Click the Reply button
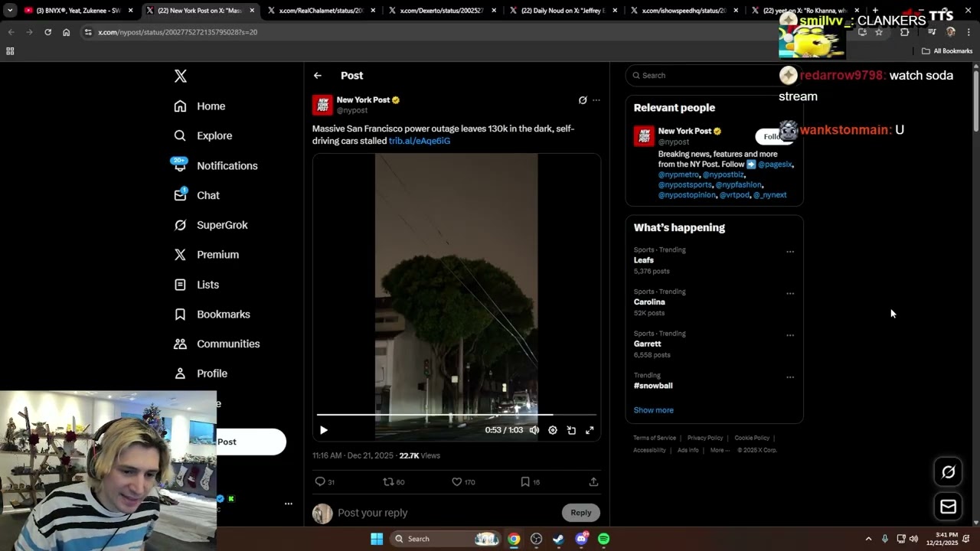 581,513
